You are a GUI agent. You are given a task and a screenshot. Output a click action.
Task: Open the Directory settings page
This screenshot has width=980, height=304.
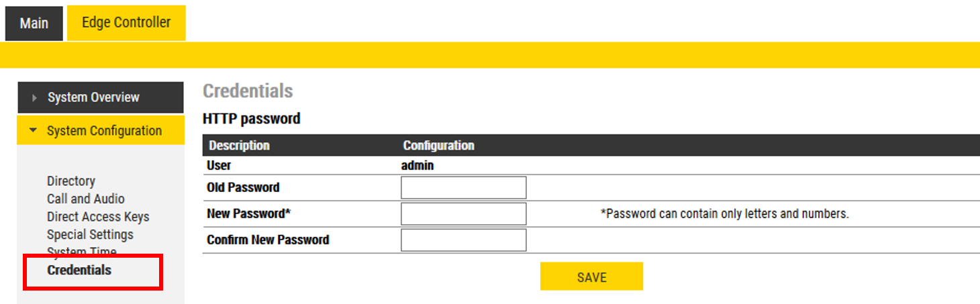[71, 181]
